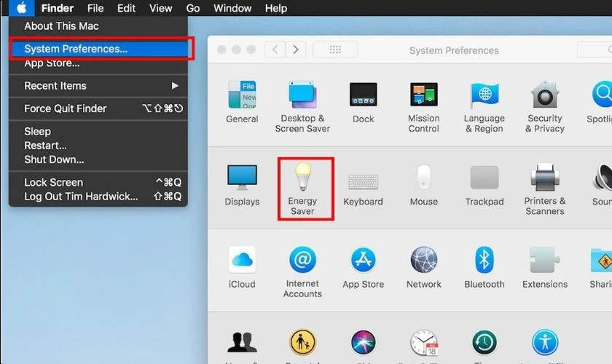Open the Spotlight preference pane

click(600, 101)
